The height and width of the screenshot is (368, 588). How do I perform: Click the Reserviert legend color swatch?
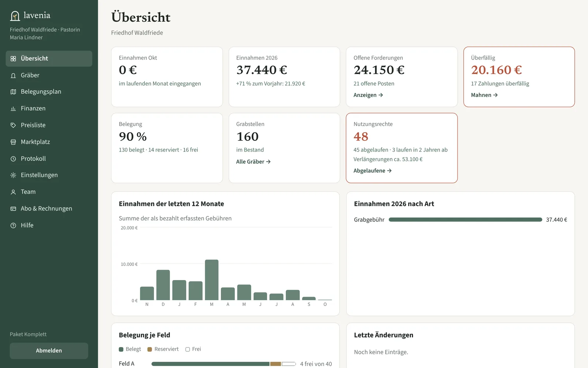pyautogui.click(x=150, y=349)
